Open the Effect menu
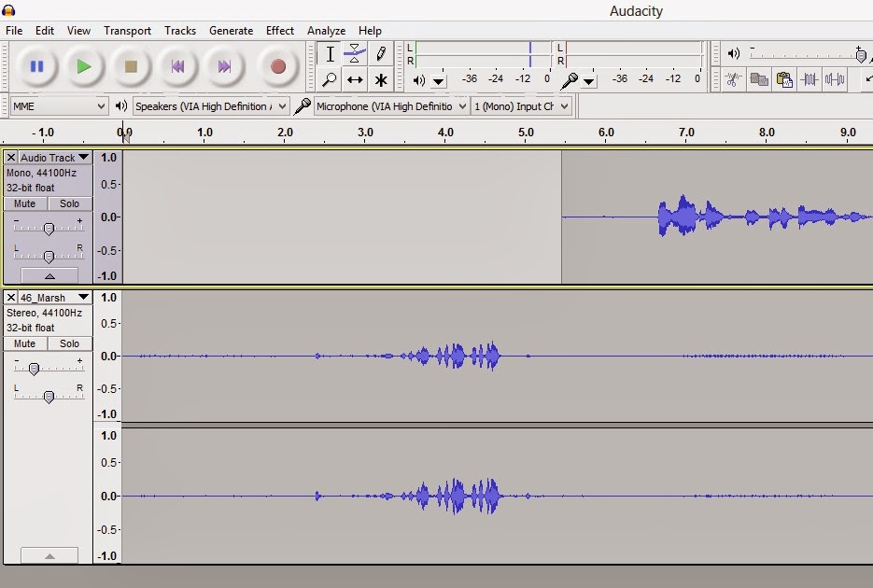Image resolution: width=873 pixels, height=588 pixels. pyautogui.click(x=279, y=31)
